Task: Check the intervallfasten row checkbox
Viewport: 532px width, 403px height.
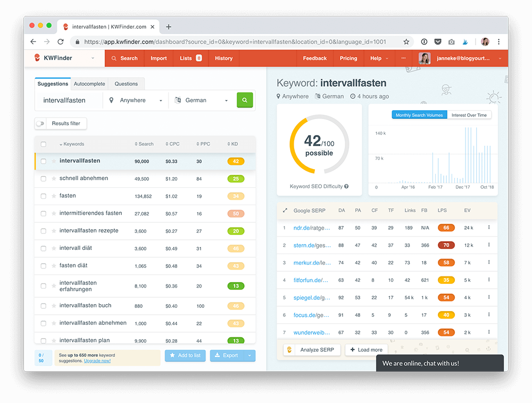Action: [x=44, y=161]
